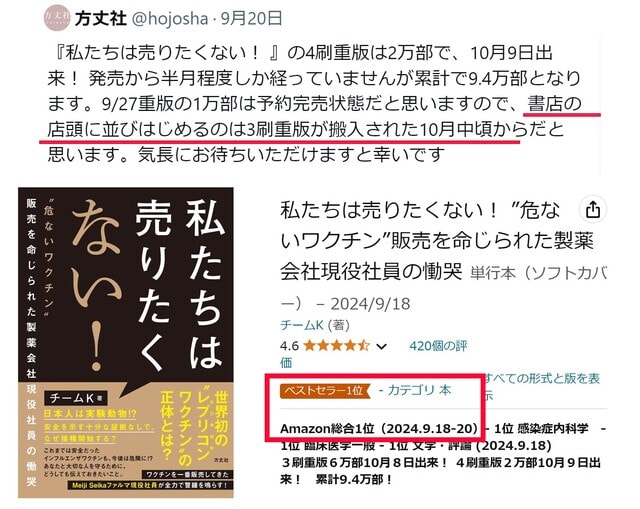Click the ベストセラー1位 orange badge
The width and height of the screenshot is (640, 509).
325,391
